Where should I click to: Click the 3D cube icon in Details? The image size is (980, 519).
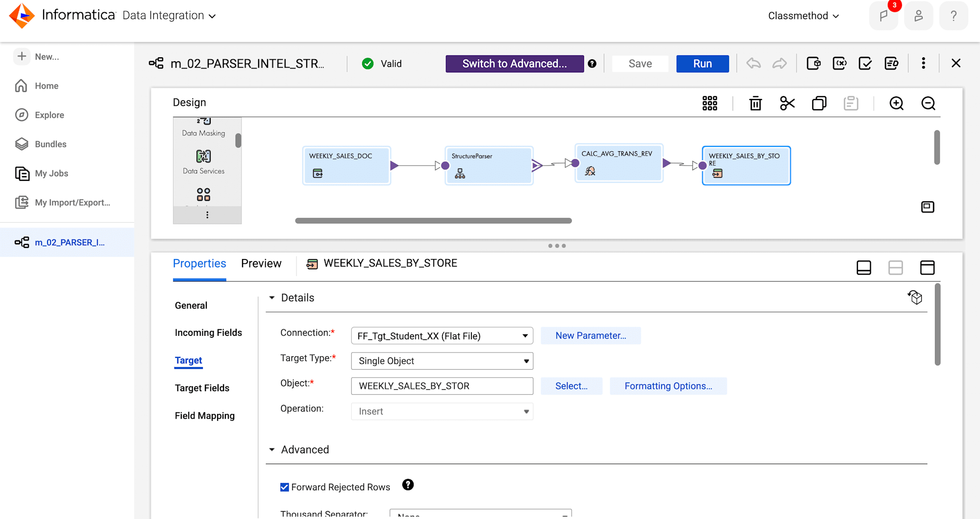point(915,297)
